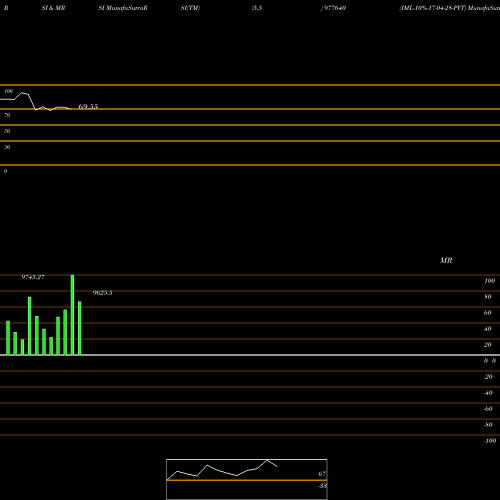The width and height of the screenshot is (500, 500).
Task: Click the 9625.5 value label
Action: 102,293
